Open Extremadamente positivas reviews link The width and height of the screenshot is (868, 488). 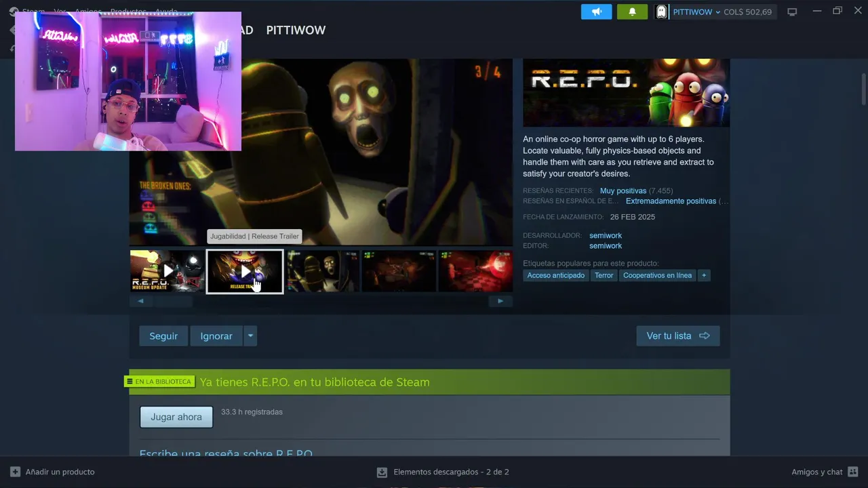(x=671, y=201)
